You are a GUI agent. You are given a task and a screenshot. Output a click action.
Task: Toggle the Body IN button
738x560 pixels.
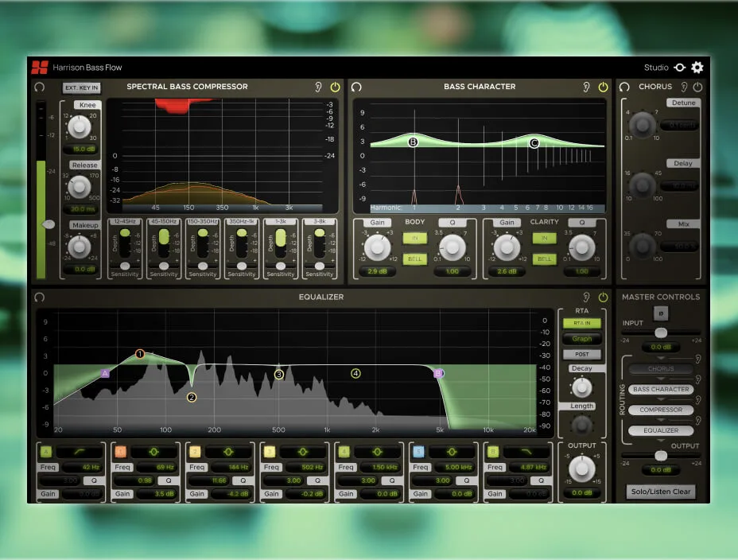click(414, 238)
